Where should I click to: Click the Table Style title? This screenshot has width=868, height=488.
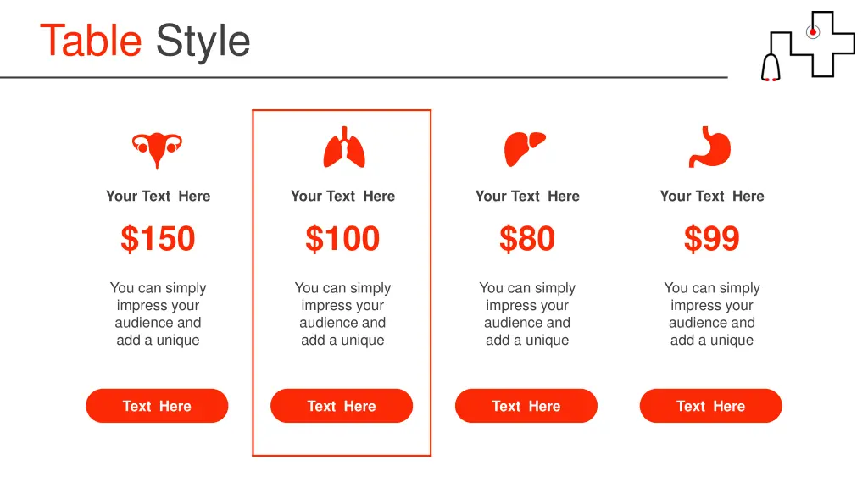click(145, 41)
